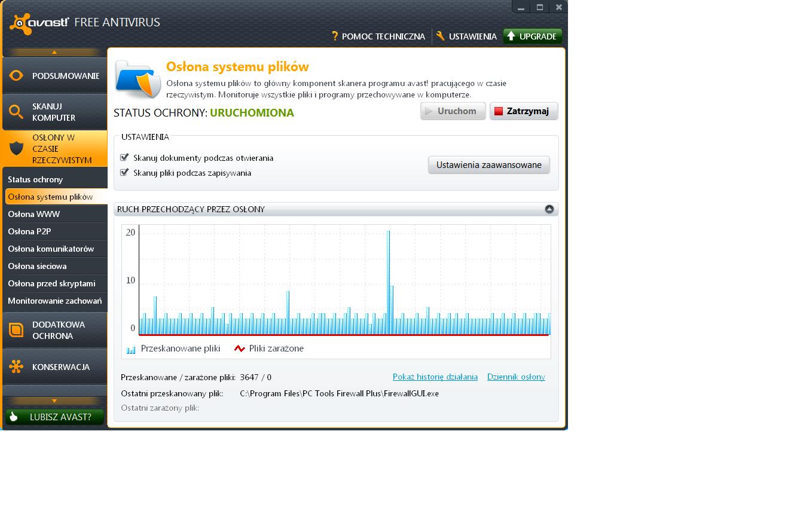Viewport: 791px width, 532px height.
Task: Click the thumbs-up icon beside Lubisz Avast
Action: [14, 417]
